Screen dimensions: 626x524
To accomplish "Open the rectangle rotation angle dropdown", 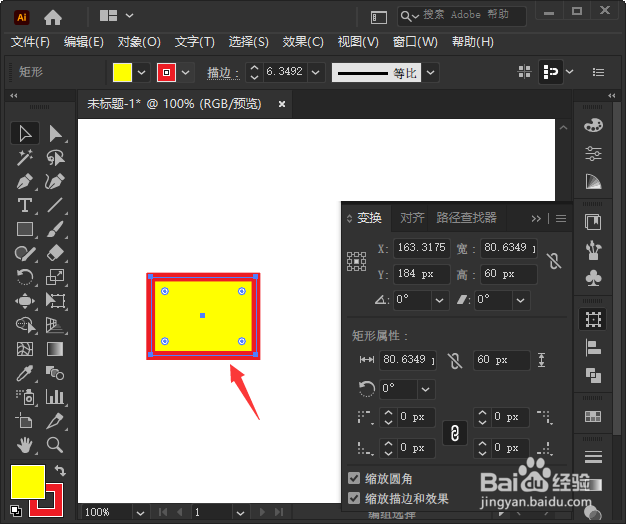I will pyautogui.click(x=426, y=389).
